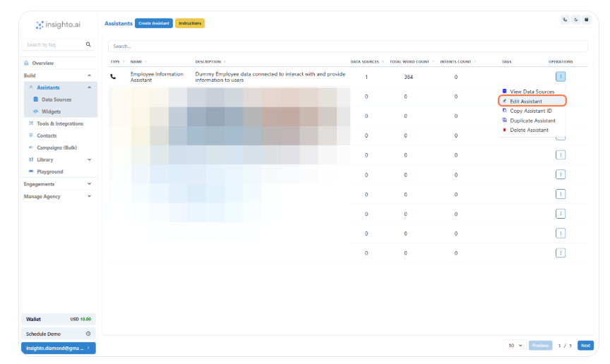The height and width of the screenshot is (364, 610).
Task: Open the Overview home icon in sidebar
Action: click(x=26, y=63)
